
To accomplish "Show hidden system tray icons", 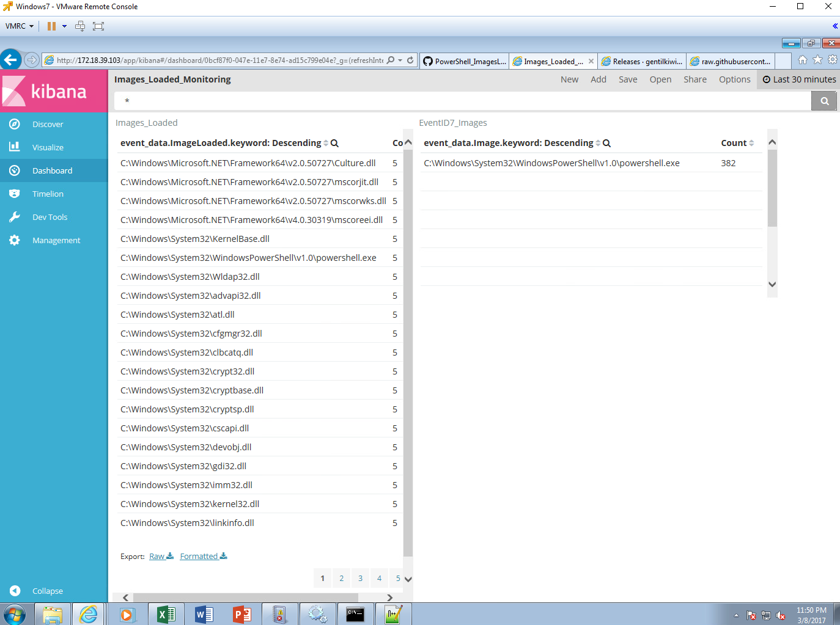I will click(x=736, y=615).
